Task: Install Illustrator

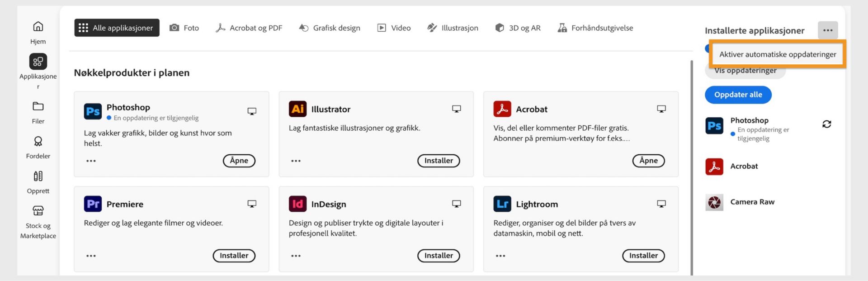Action: click(x=439, y=161)
